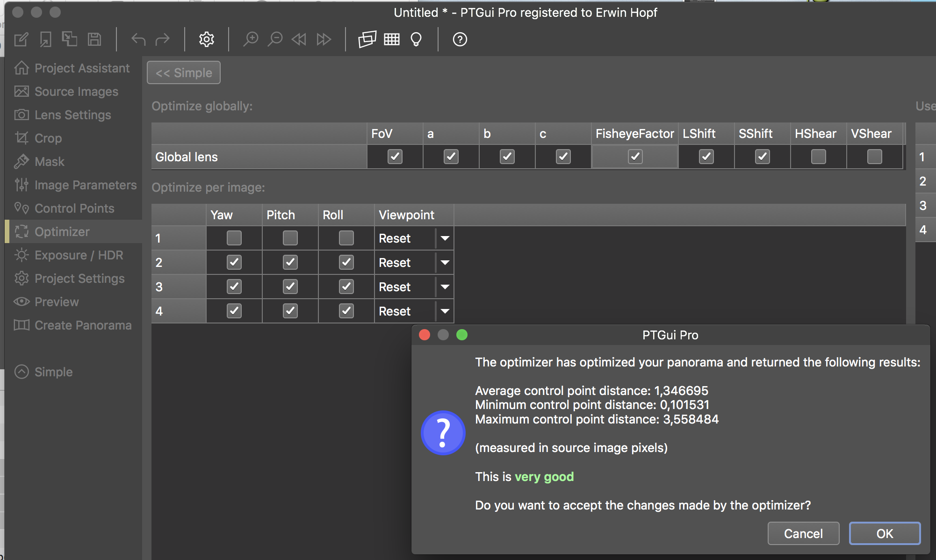936x560 pixels.
Task: Click the Apply Template toolbar icon
Action: (70, 39)
